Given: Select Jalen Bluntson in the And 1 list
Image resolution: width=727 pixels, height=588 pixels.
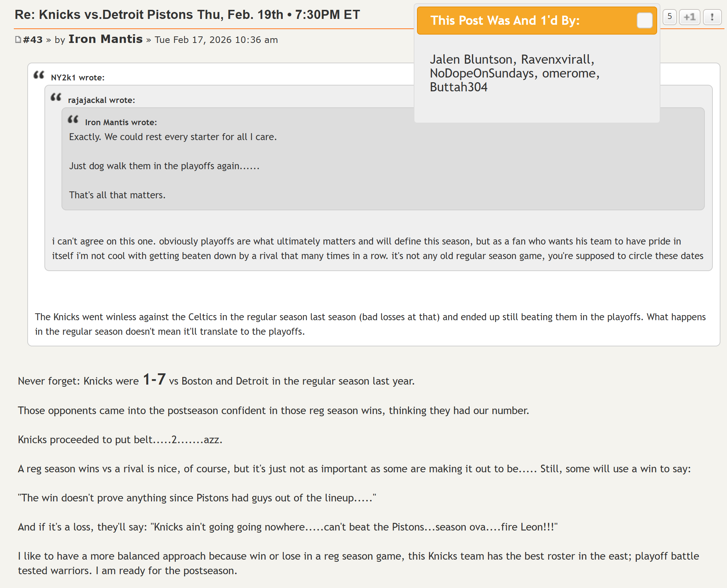Looking at the screenshot, I should (471, 59).
